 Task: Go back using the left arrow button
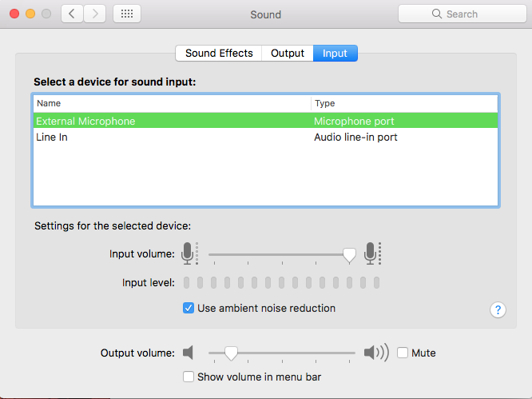click(x=72, y=14)
